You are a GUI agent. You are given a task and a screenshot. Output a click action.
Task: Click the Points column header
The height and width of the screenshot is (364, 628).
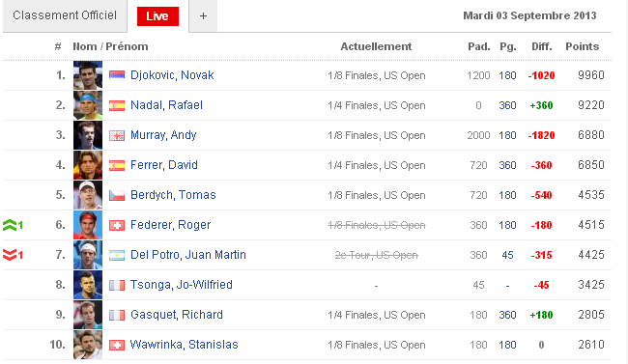point(582,46)
